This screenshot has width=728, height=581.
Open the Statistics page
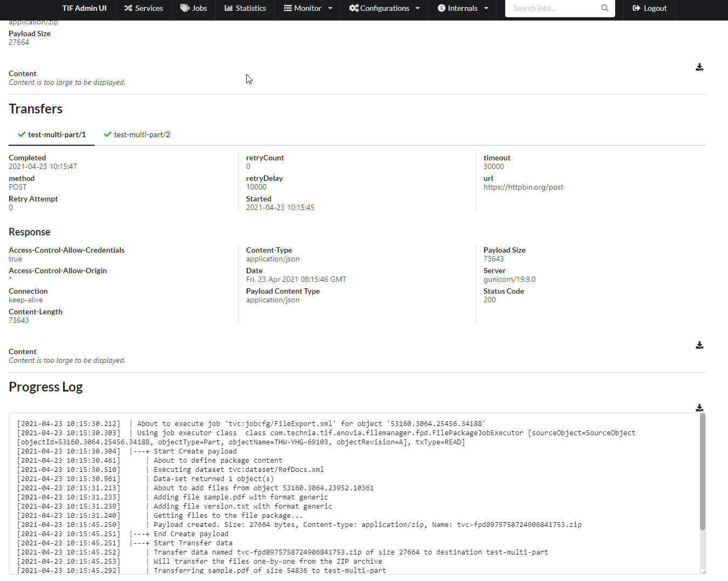coord(250,8)
